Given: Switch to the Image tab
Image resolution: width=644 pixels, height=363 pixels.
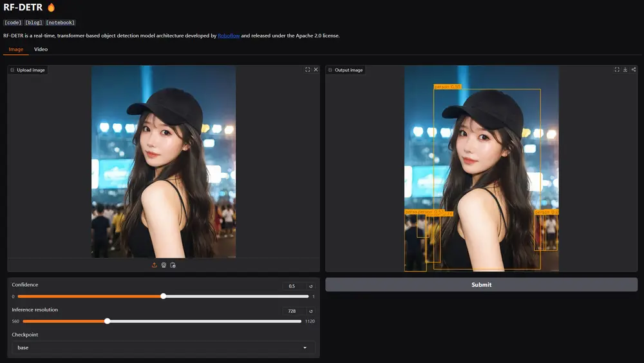Looking at the screenshot, I should pos(16,50).
